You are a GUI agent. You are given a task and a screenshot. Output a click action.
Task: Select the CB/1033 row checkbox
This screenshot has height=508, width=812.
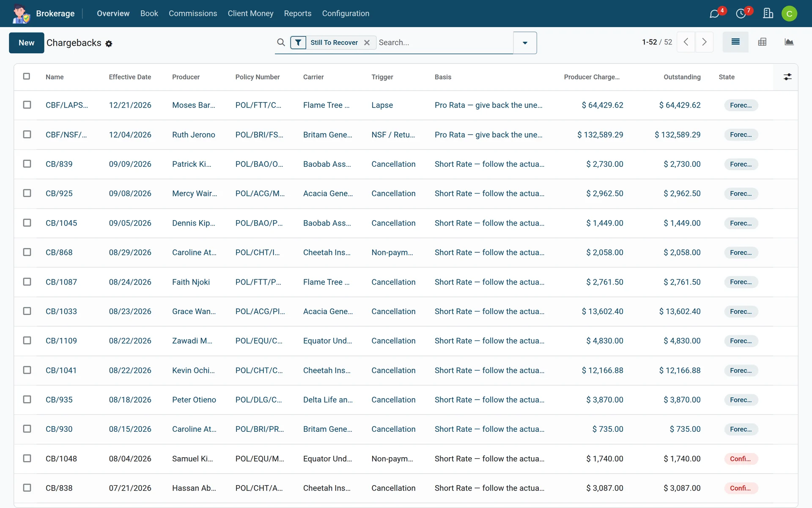pyautogui.click(x=27, y=311)
